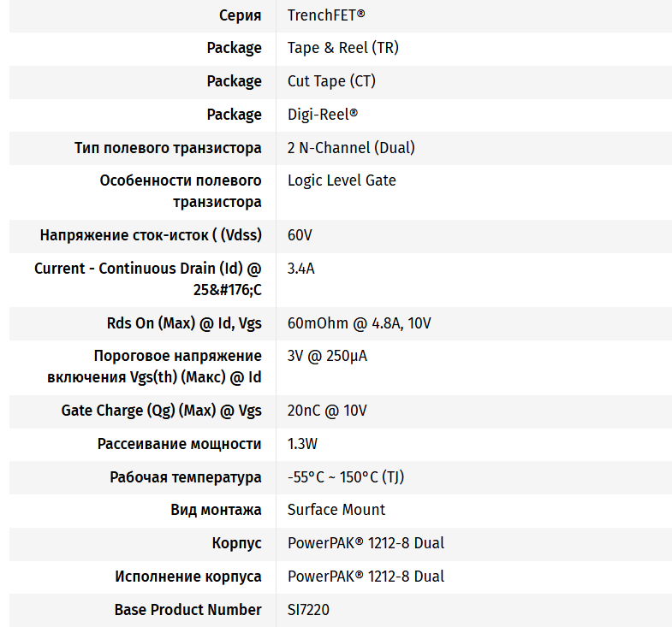Image resolution: width=672 pixels, height=627 pixels.
Task: Select the Тип полевого транзистора label
Action: (168, 148)
